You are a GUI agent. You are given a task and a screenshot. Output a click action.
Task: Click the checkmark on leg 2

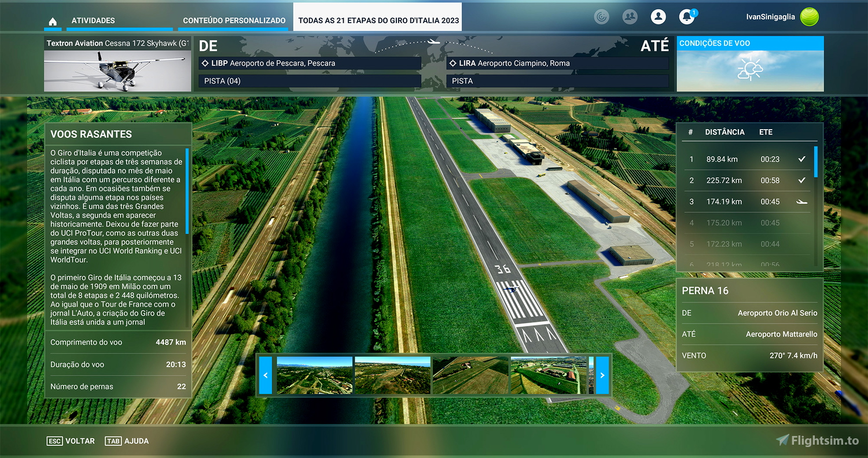tap(801, 180)
